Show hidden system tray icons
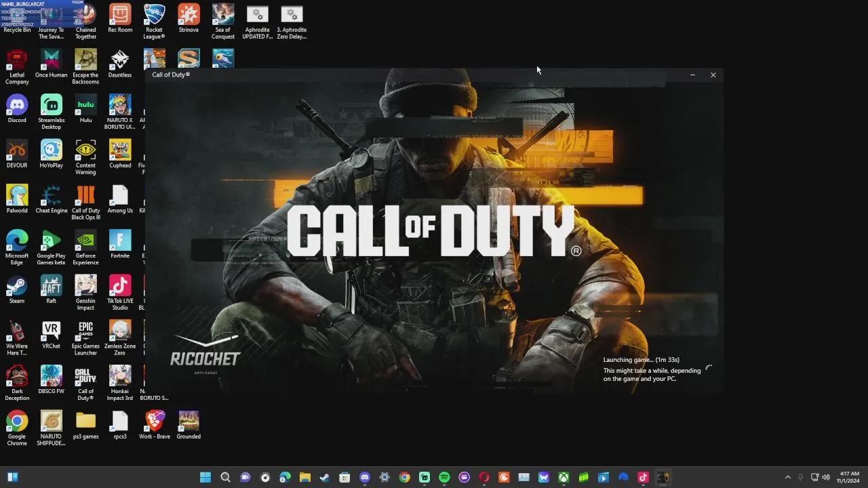The height and width of the screenshot is (488, 868). [787, 477]
